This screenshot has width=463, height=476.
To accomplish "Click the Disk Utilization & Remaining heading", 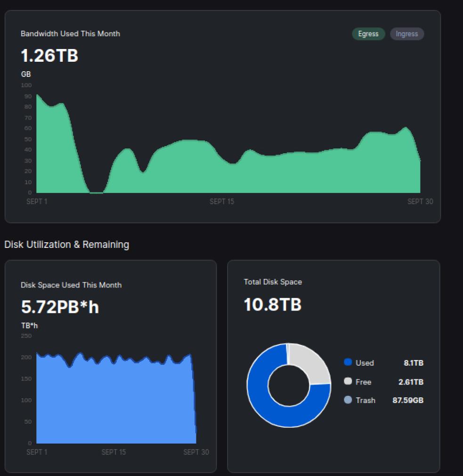I will tap(66, 245).
